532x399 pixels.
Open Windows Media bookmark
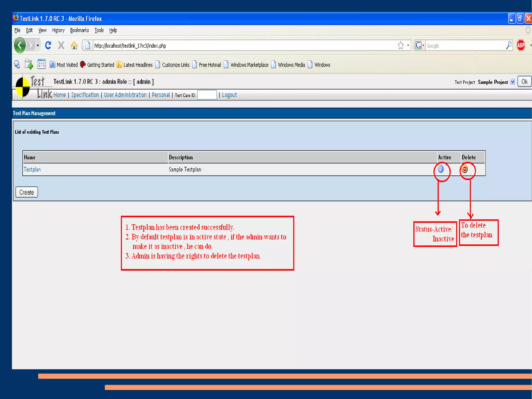point(288,65)
